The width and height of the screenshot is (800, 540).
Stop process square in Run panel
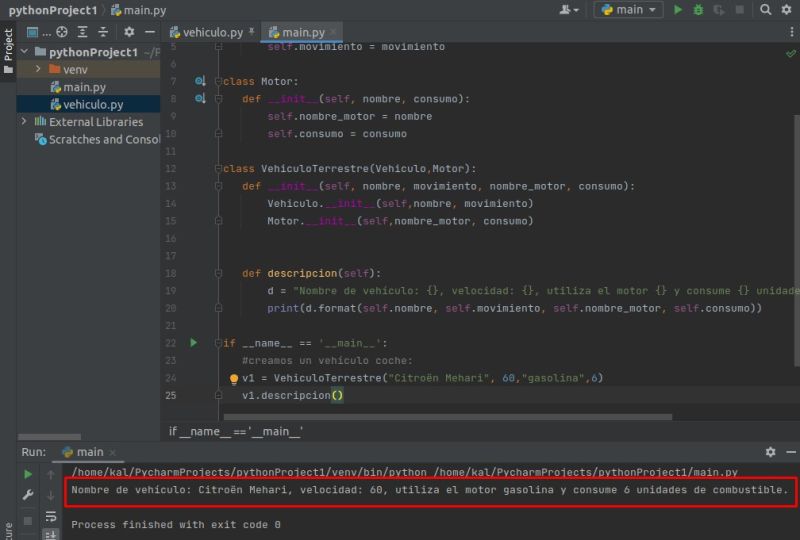(x=28, y=521)
